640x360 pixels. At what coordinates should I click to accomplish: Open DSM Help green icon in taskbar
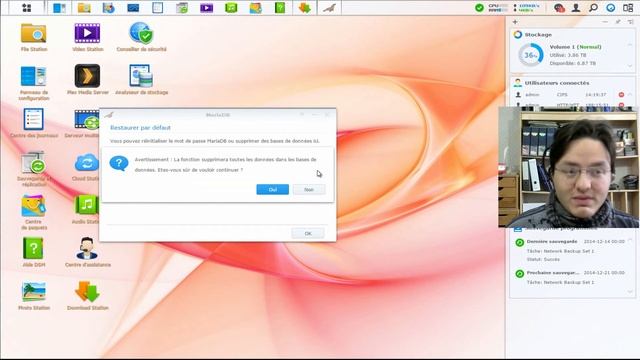click(280, 8)
